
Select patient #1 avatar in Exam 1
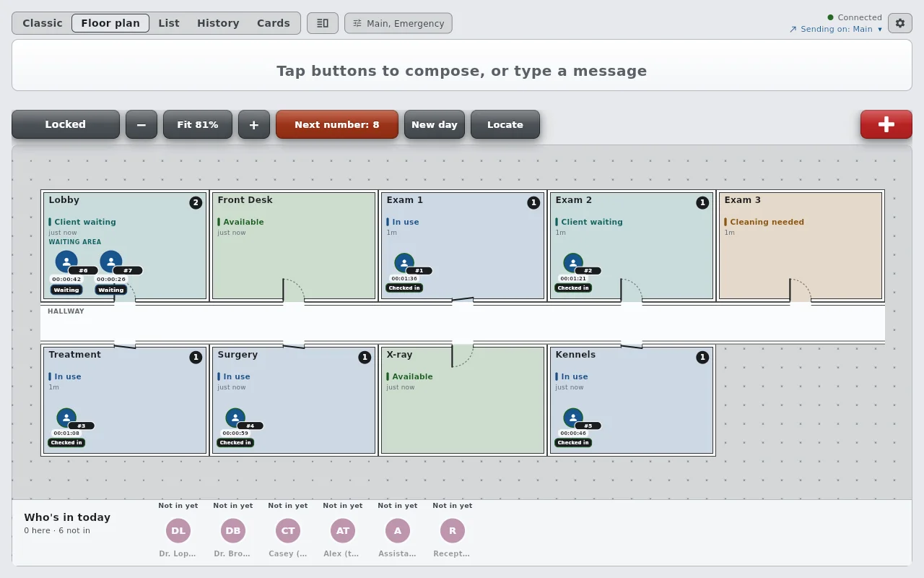click(x=404, y=262)
